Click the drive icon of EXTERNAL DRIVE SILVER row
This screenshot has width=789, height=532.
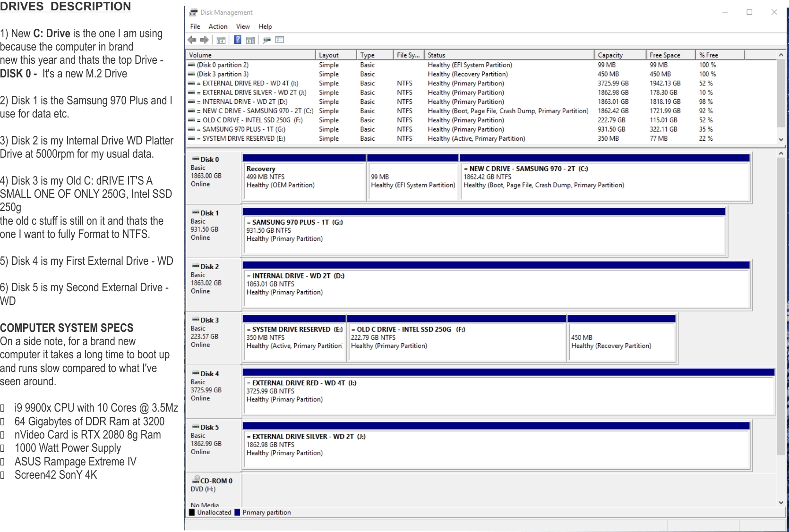(x=191, y=93)
